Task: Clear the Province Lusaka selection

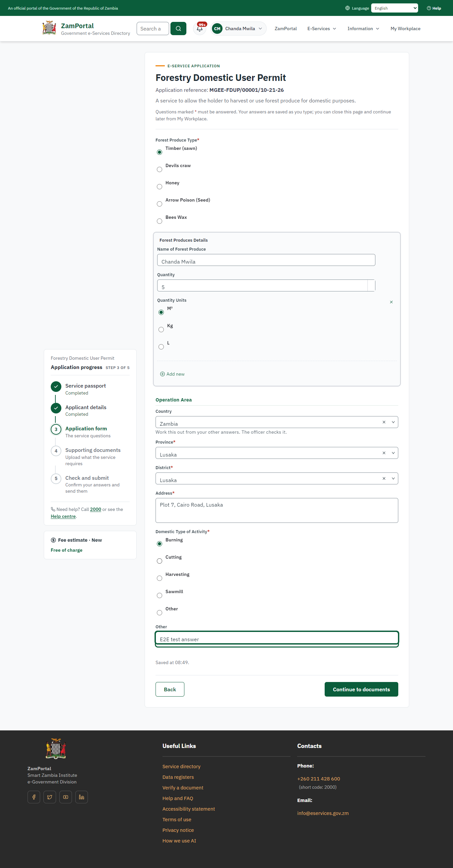Action: point(384,453)
